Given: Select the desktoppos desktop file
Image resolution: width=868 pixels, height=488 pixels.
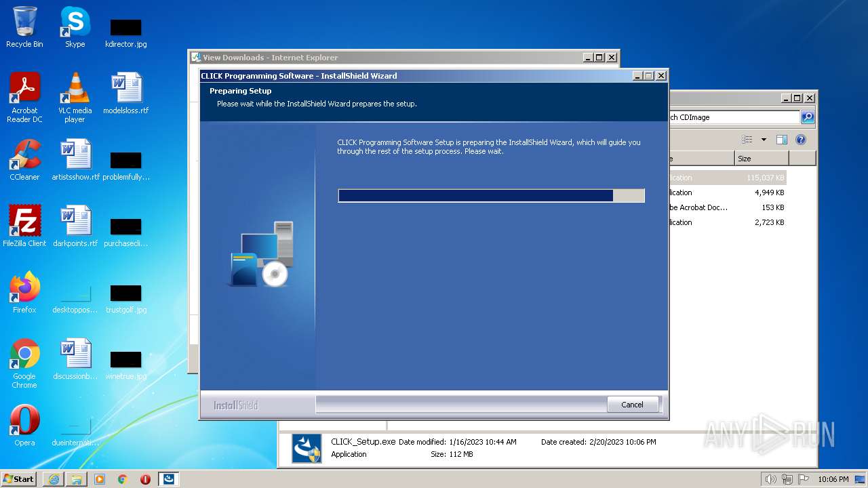Looking at the screenshot, I should pyautogui.click(x=75, y=298).
